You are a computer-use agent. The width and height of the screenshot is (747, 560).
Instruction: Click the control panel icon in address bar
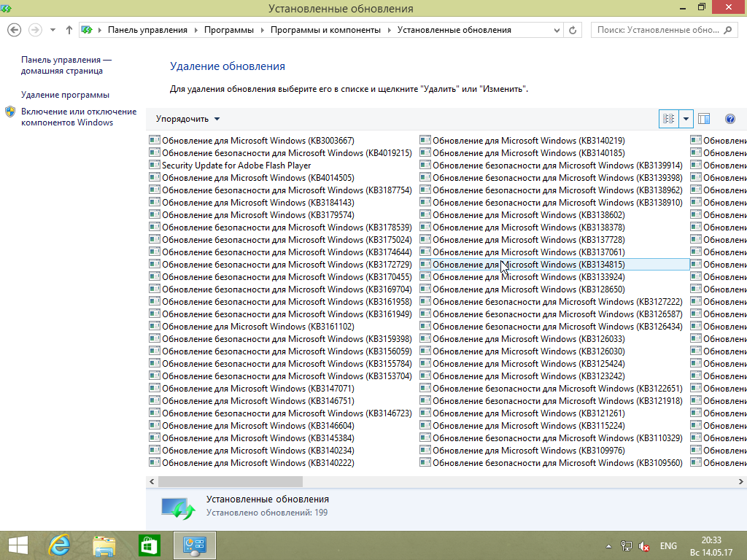click(87, 30)
